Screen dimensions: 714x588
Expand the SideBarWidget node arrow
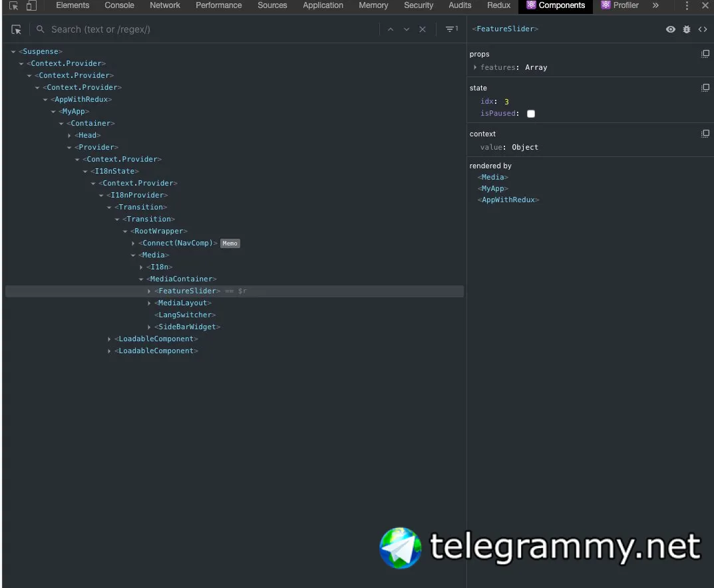149,327
